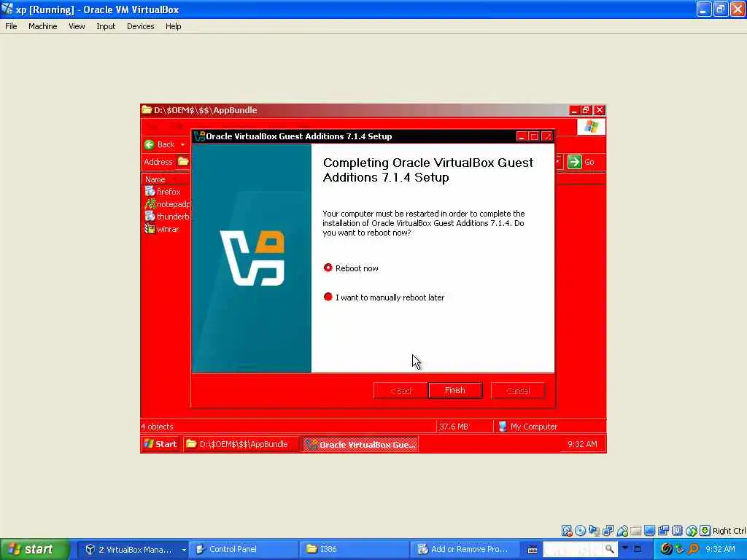The image size is (747, 560).
Task: Click the hard disk activity status icon
Action: click(566, 531)
